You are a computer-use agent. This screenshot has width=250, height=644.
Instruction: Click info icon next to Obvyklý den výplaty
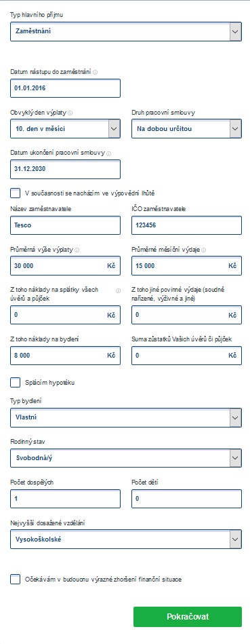70,113
